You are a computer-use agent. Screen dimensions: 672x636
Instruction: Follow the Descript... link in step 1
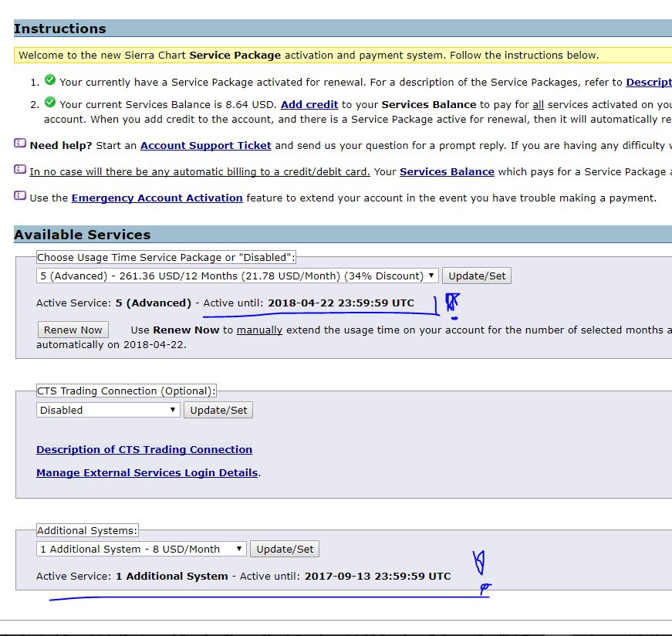(x=649, y=83)
